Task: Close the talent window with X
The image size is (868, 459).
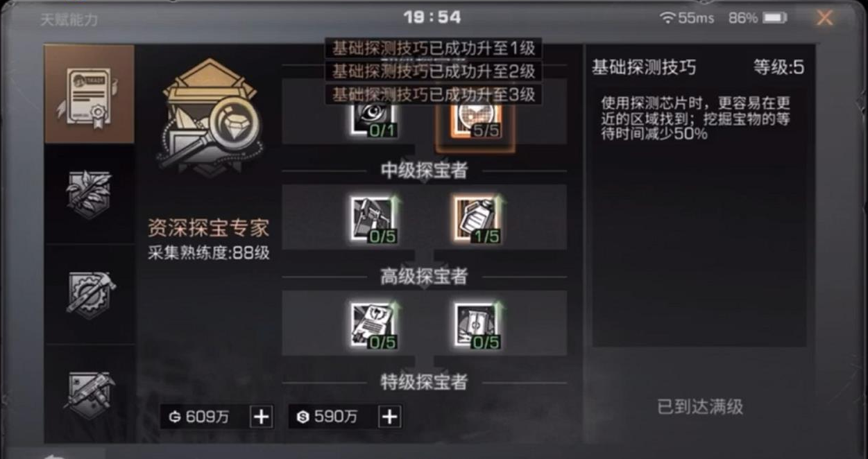Action: (824, 19)
